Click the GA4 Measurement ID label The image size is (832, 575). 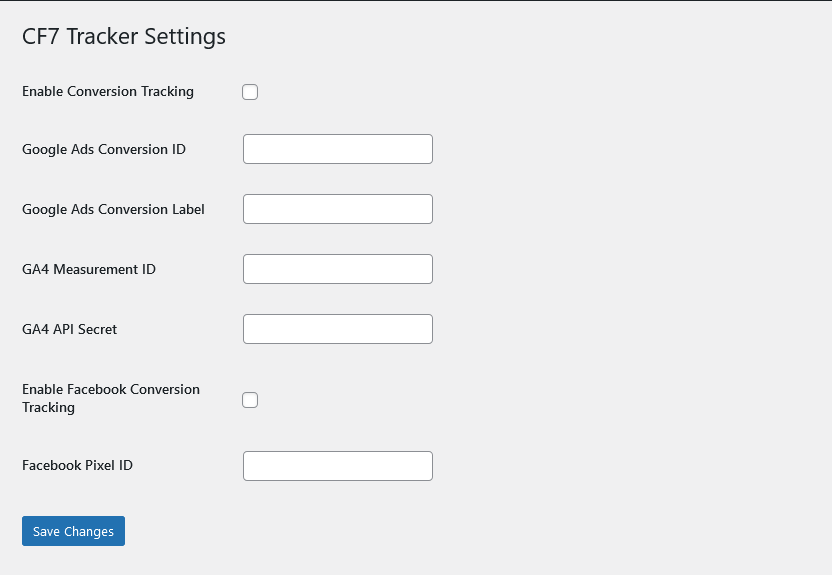point(89,269)
